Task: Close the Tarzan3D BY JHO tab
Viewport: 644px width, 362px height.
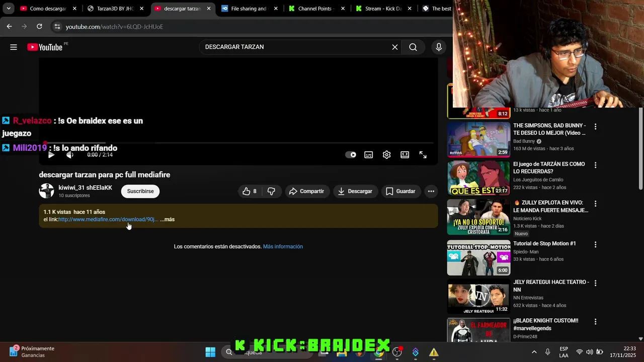Action: click(141, 9)
